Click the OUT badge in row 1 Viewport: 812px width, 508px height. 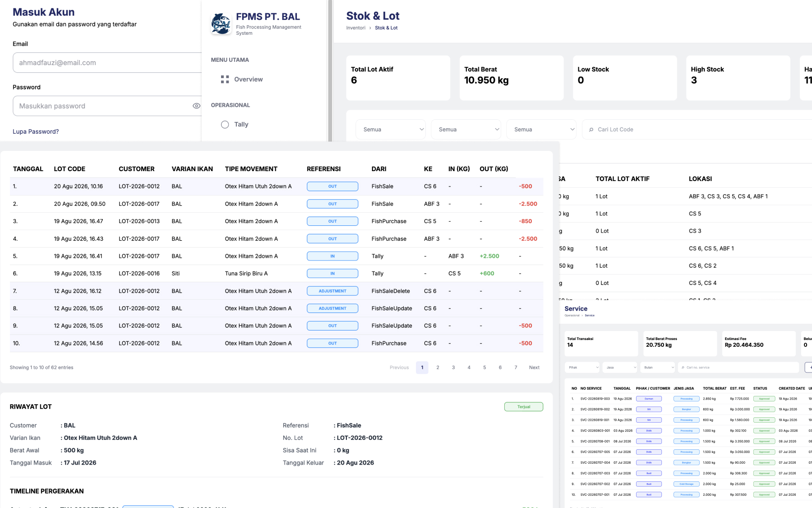pyautogui.click(x=332, y=186)
